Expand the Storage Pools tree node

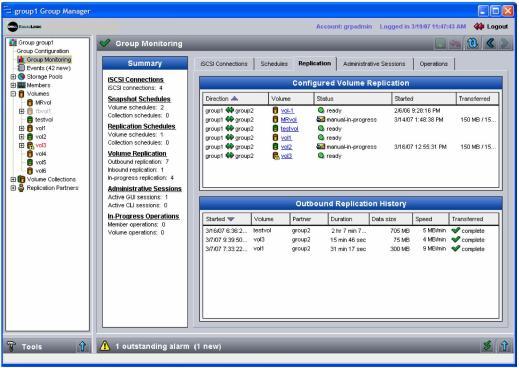[13, 77]
